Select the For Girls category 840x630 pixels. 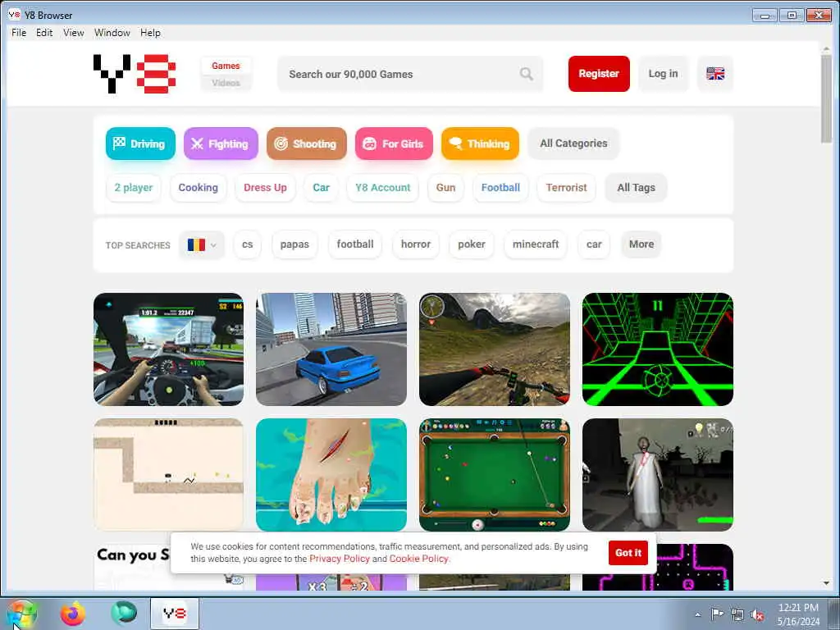tap(394, 144)
